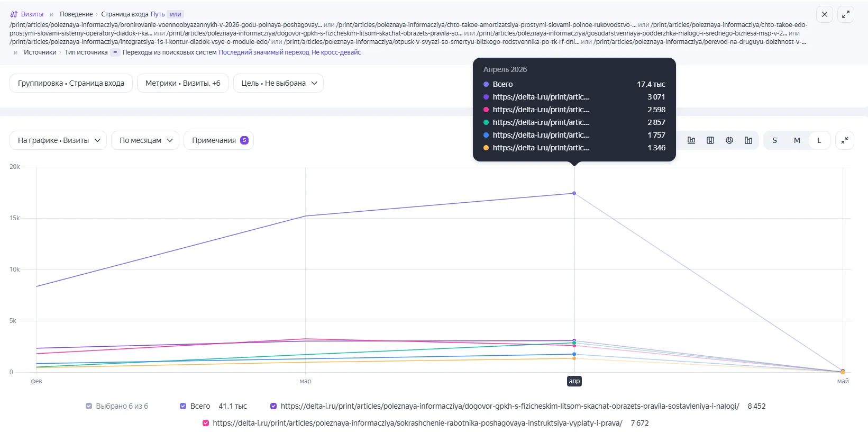
Task: Click the Визиты segment icon
Action: pos(14,14)
